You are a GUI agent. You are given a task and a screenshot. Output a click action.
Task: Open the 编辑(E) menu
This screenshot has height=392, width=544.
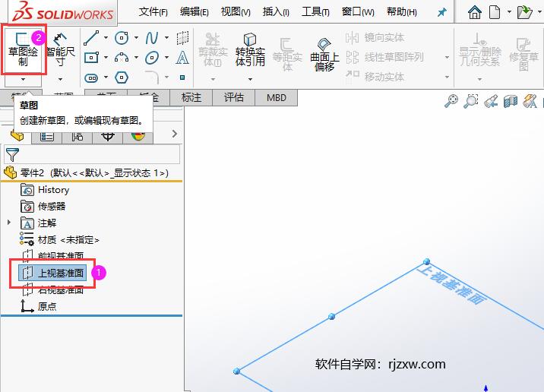pyautogui.click(x=195, y=12)
